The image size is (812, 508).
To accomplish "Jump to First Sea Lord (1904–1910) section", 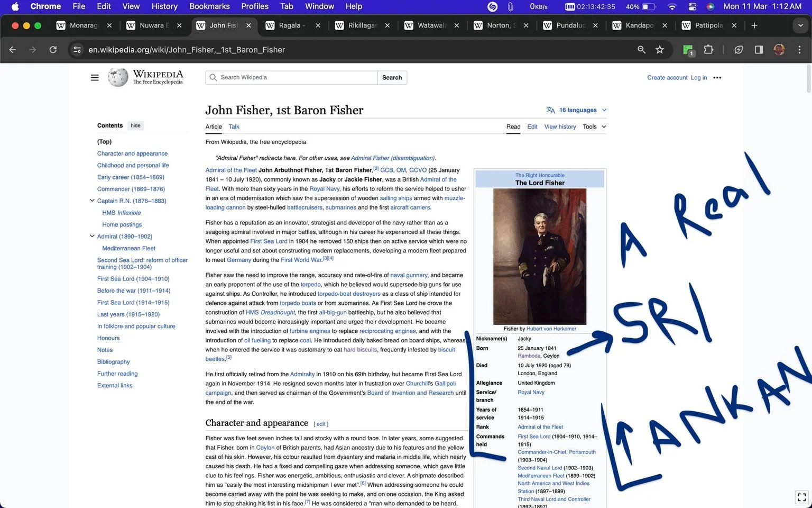I will click(133, 279).
